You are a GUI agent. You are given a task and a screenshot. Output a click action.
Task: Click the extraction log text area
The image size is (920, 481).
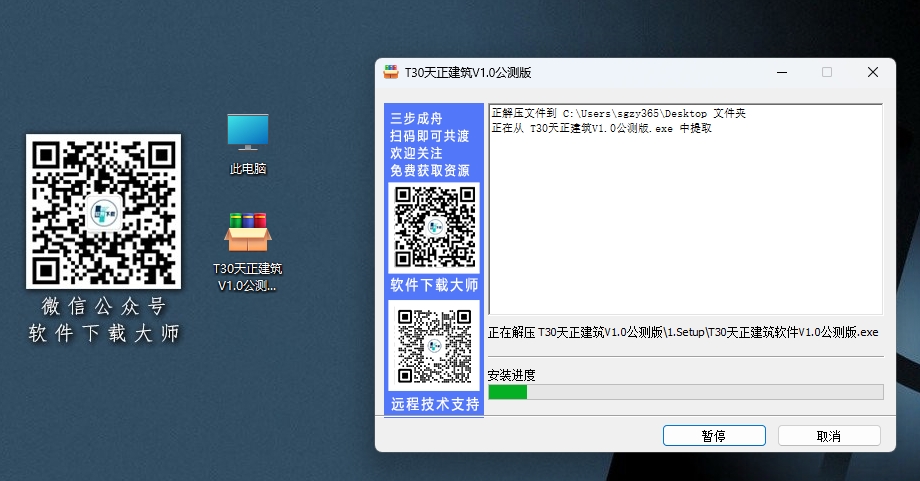click(685, 209)
